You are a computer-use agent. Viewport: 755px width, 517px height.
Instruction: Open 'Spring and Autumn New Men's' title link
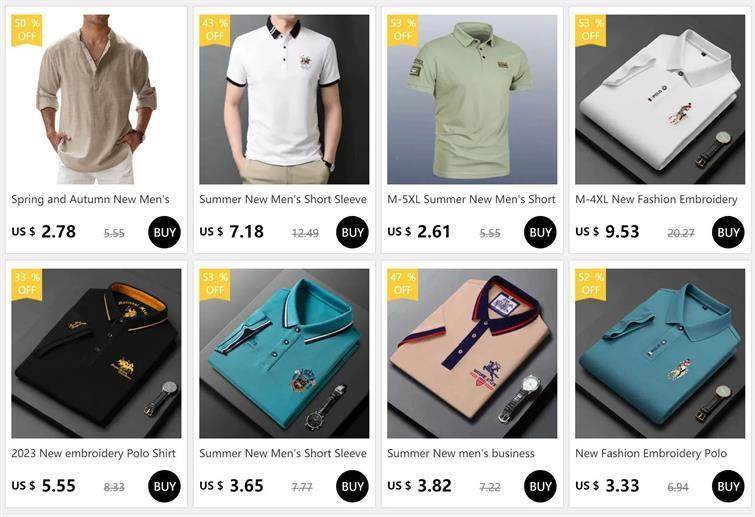pos(91,199)
